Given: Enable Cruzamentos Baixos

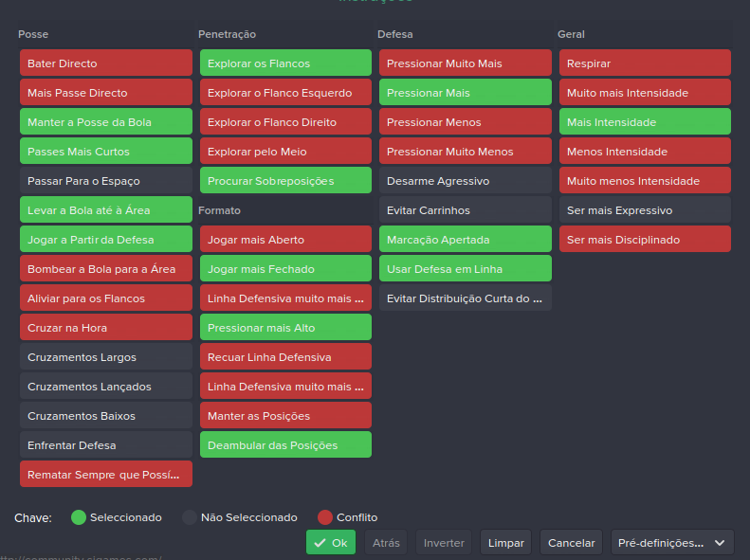Looking at the screenshot, I should (x=105, y=416).
